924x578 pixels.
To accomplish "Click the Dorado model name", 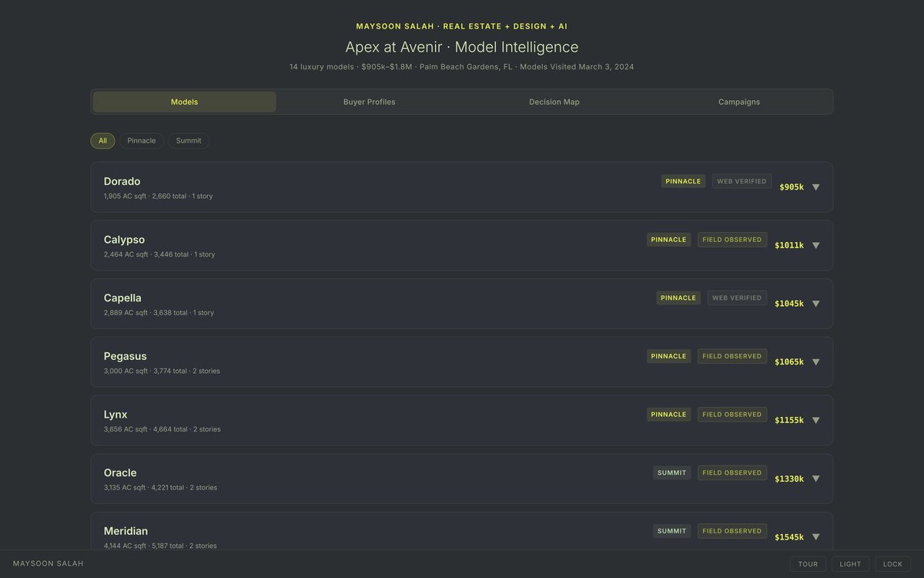I will point(122,181).
